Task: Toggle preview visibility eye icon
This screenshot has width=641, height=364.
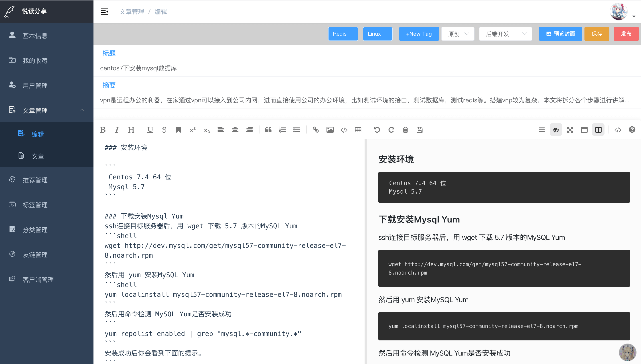Action: pos(556,130)
